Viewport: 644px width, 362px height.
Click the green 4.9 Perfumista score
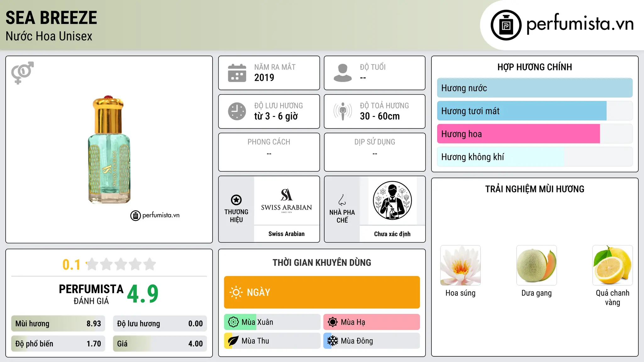(x=143, y=294)
